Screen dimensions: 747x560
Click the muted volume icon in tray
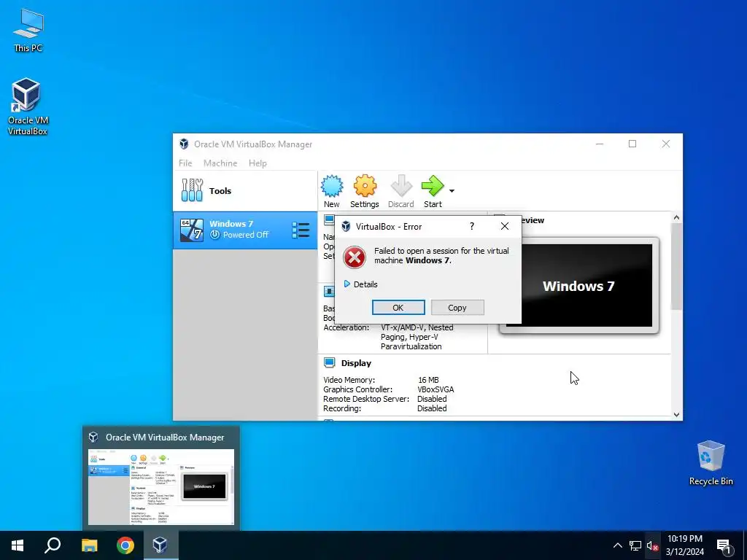652,545
